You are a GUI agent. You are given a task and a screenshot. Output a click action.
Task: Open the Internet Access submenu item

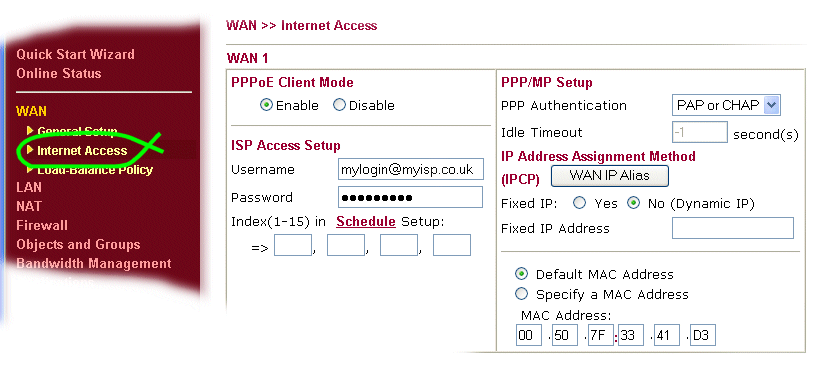(82, 151)
